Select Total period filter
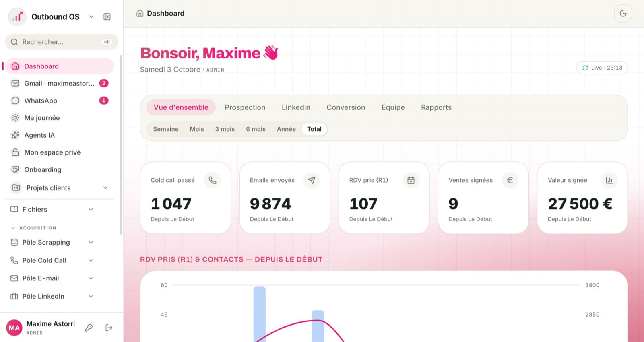This screenshot has height=342, width=644. tap(314, 129)
